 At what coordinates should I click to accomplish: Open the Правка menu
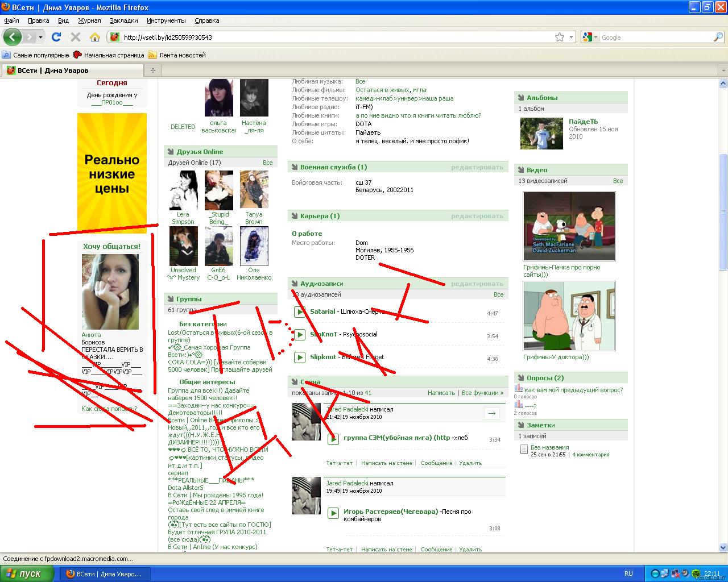[38, 20]
